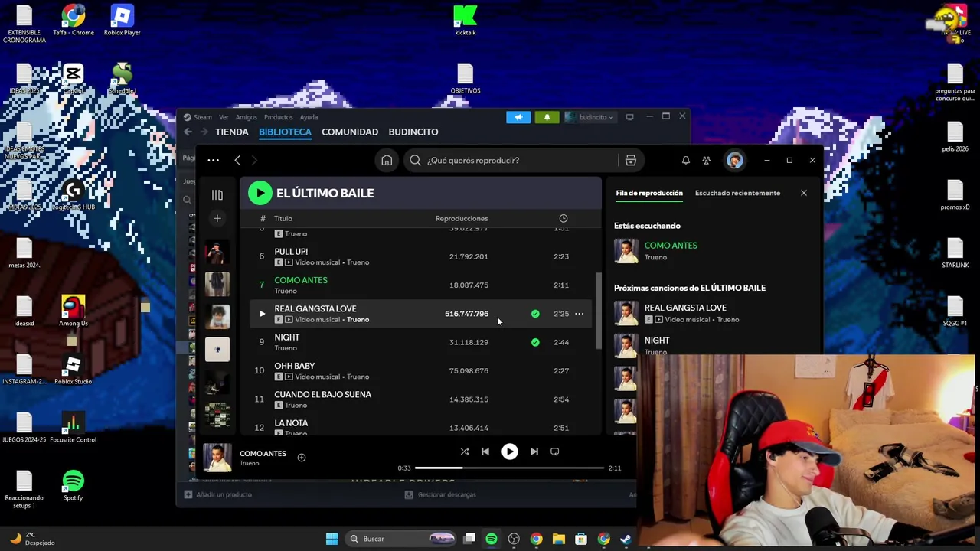Image resolution: width=980 pixels, height=551 pixels.
Task: Go back using Steam's back arrow
Action: click(x=188, y=132)
